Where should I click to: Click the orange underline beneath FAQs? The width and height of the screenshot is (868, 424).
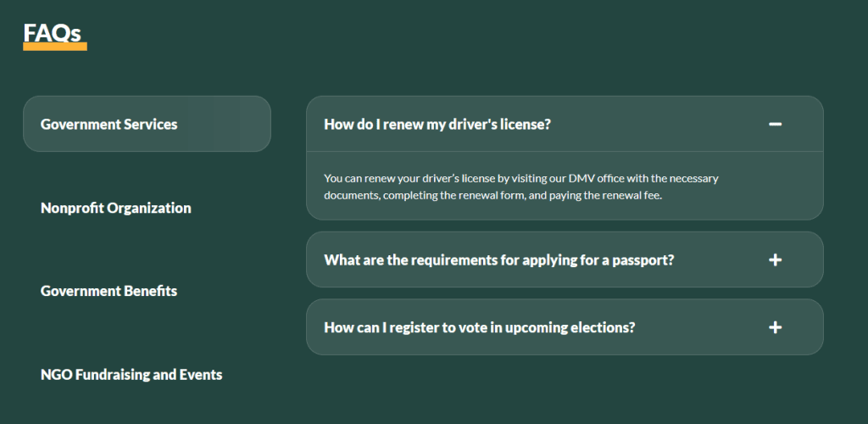click(55, 47)
